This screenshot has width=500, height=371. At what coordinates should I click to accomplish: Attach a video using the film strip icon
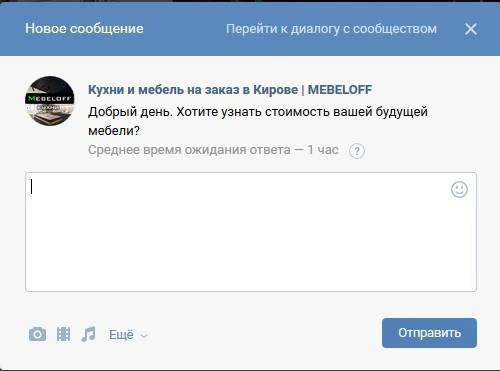coord(63,334)
